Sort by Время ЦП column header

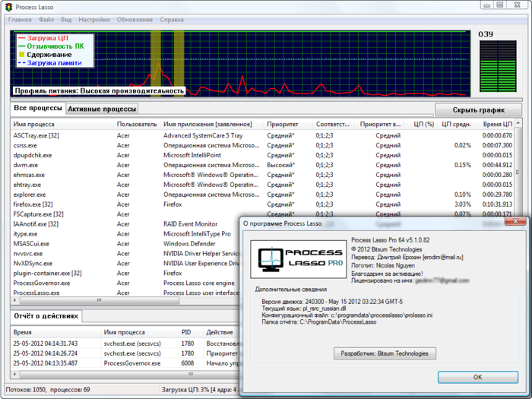click(494, 124)
